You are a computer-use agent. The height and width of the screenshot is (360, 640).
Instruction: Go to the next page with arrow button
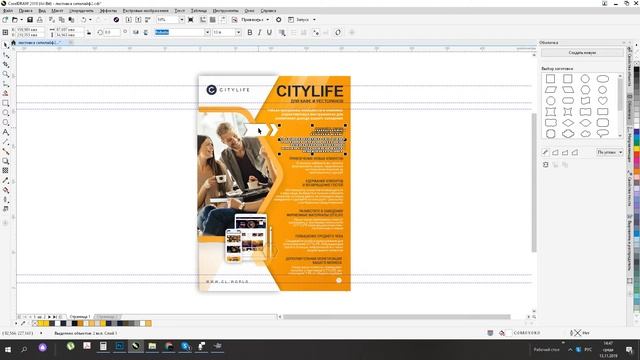pyautogui.click(x=49, y=317)
